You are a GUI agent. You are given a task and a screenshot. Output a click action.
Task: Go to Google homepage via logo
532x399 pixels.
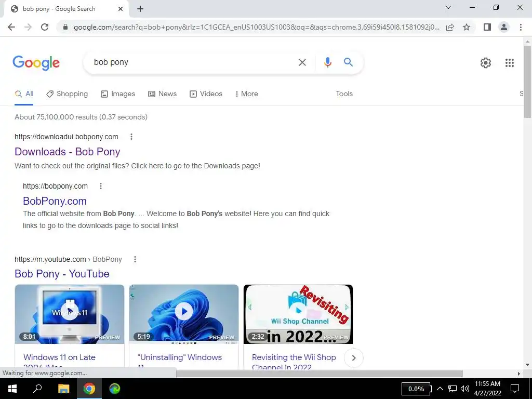[x=36, y=63]
